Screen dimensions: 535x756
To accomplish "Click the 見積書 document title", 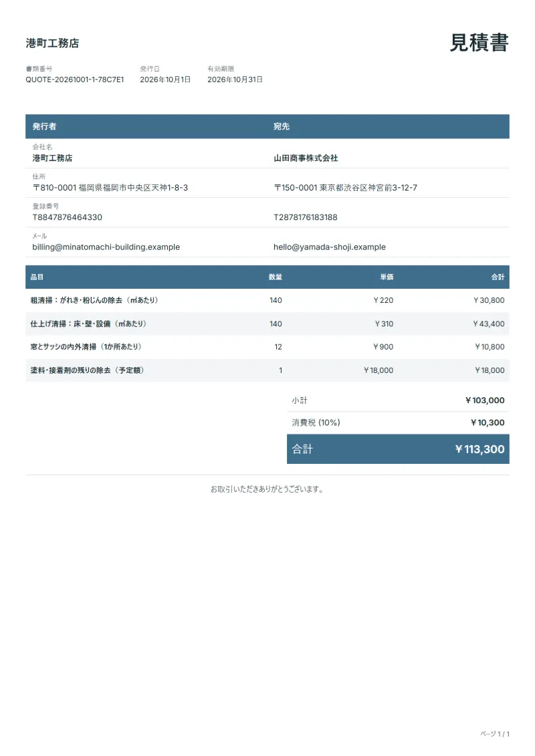I will click(x=479, y=42).
